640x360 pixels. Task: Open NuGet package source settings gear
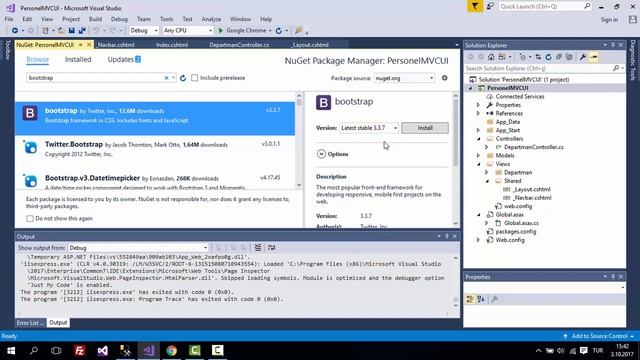click(x=444, y=78)
